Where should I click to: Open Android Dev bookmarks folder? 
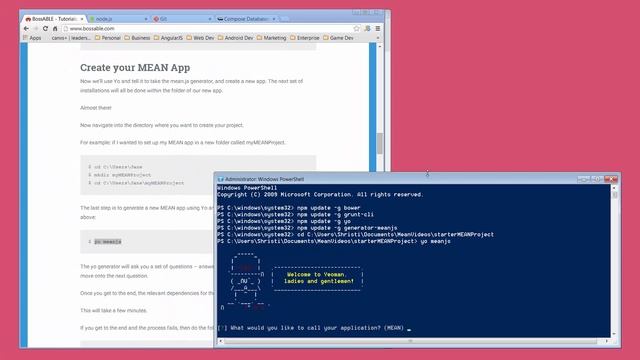tap(236, 38)
